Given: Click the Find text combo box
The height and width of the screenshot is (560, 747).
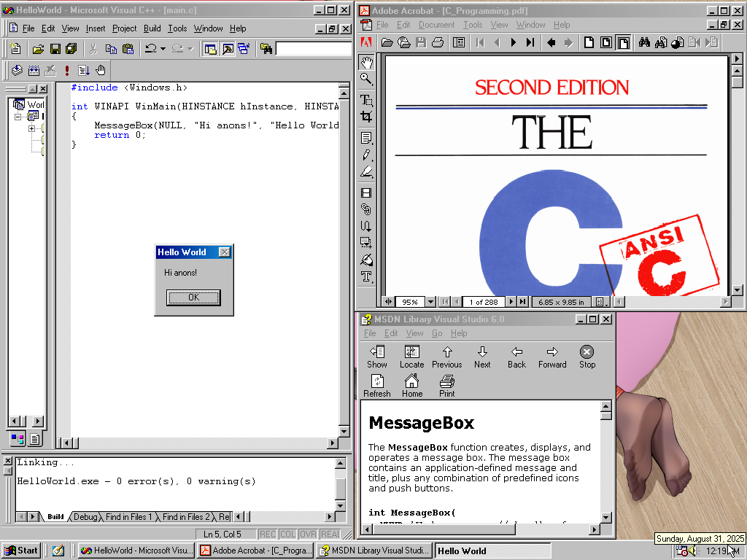Looking at the screenshot, I should pos(314,49).
